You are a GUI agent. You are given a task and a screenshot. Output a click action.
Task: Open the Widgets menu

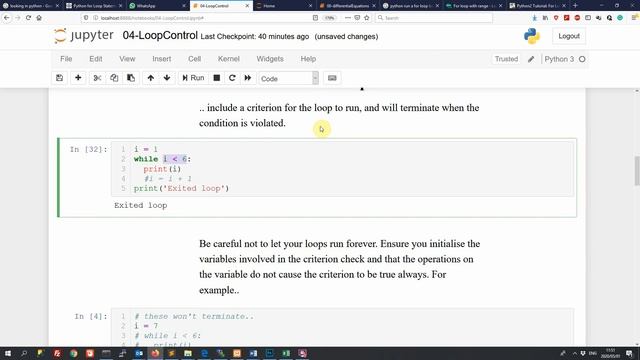(270, 59)
